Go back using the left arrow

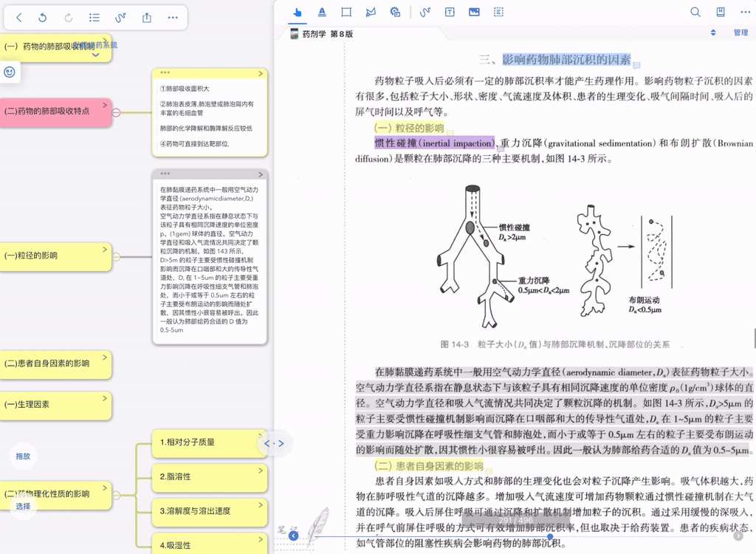18,18
